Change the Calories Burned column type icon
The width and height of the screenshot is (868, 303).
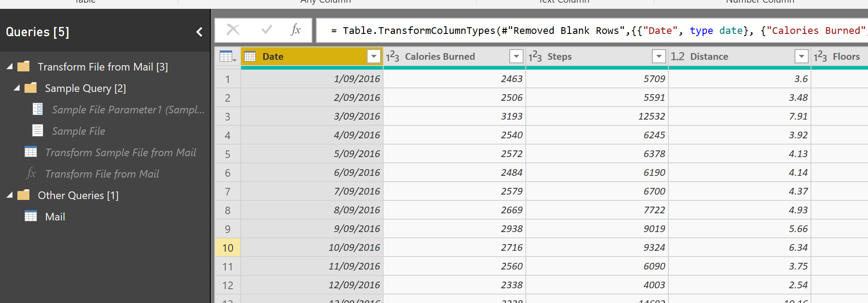point(393,57)
